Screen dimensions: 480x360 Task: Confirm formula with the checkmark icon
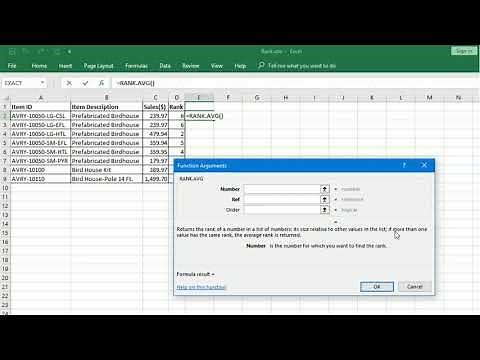coord(85,83)
